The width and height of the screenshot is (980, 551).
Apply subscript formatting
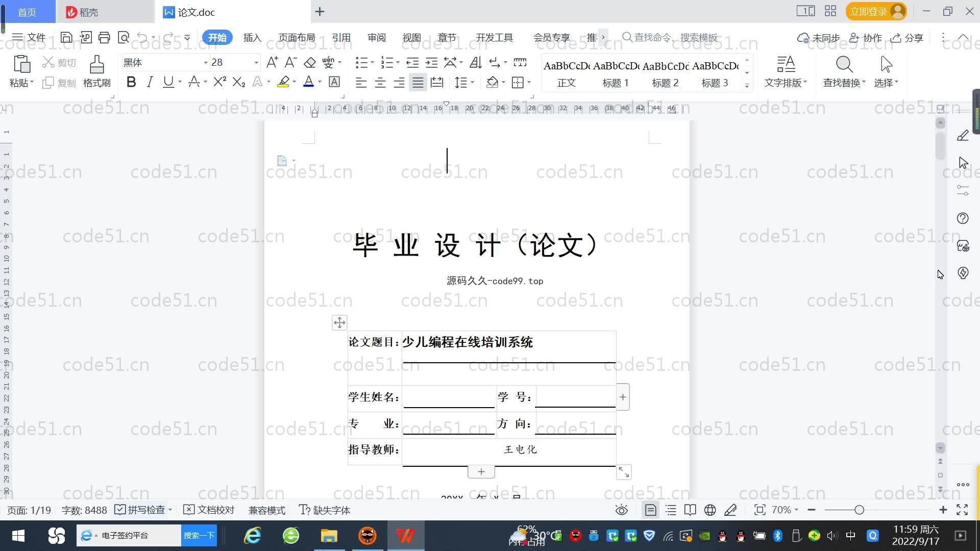coord(239,82)
